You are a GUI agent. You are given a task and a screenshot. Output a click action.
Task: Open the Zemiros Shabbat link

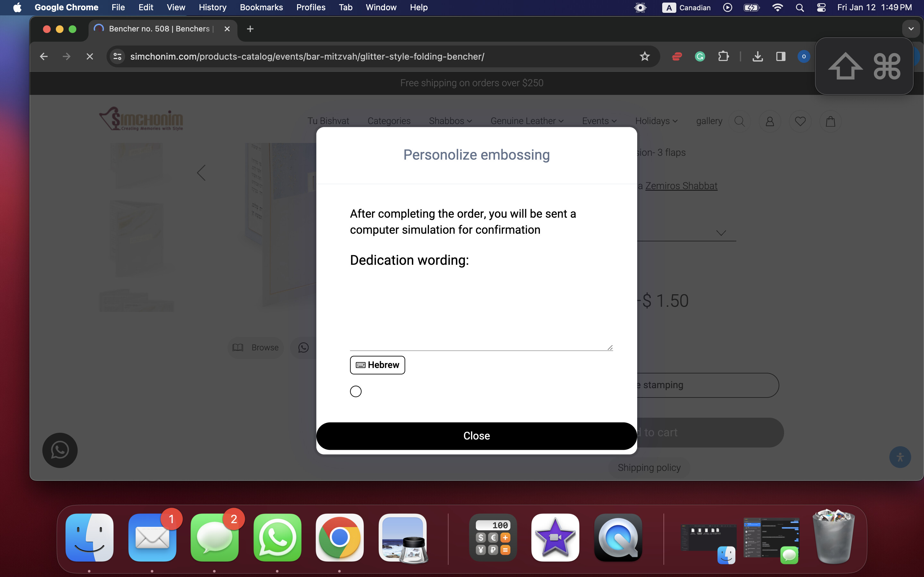coord(681,186)
